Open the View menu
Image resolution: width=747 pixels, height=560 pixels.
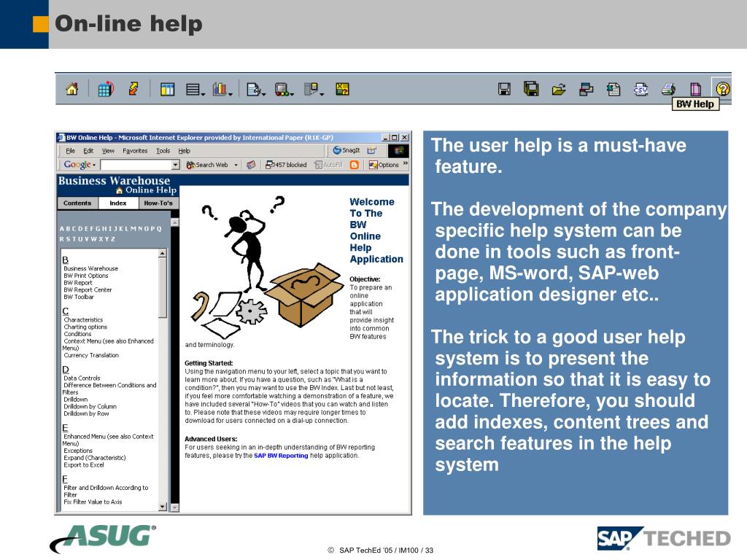(108, 151)
